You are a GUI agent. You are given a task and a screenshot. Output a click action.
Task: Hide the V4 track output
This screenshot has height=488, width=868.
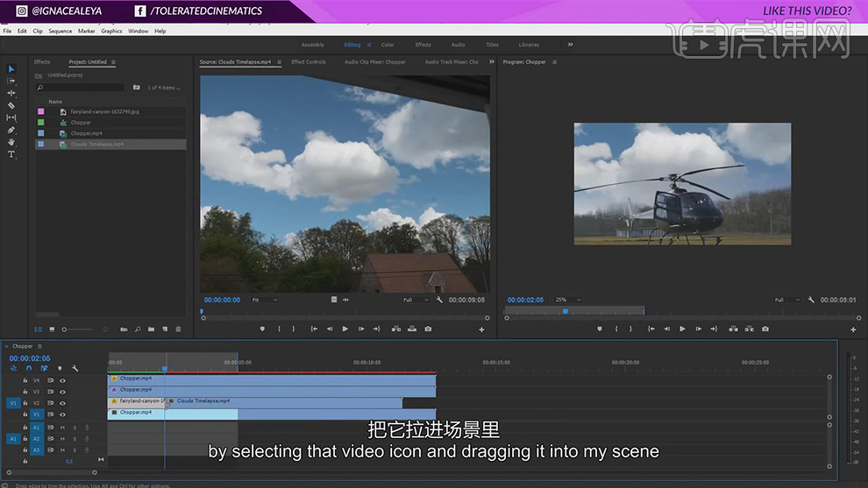(62, 380)
